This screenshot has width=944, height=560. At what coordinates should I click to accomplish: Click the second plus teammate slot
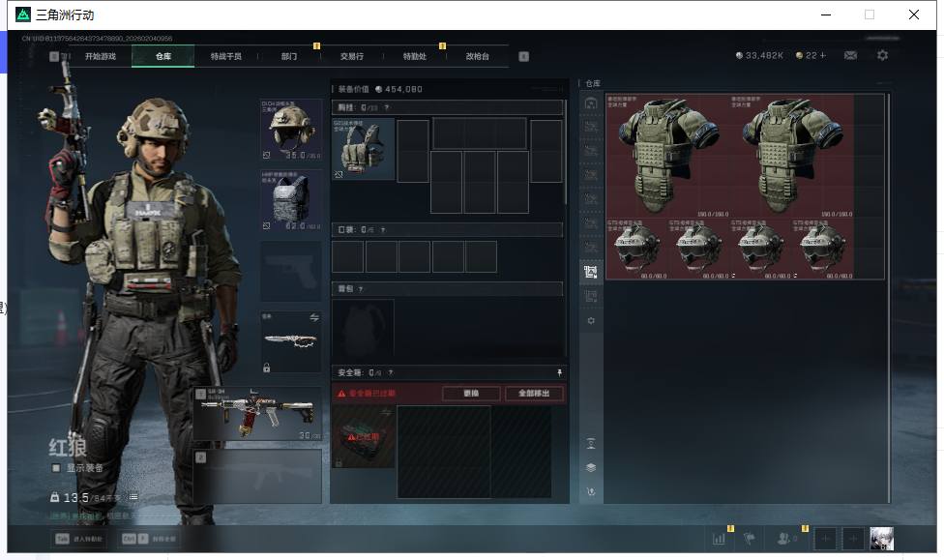tap(852, 539)
